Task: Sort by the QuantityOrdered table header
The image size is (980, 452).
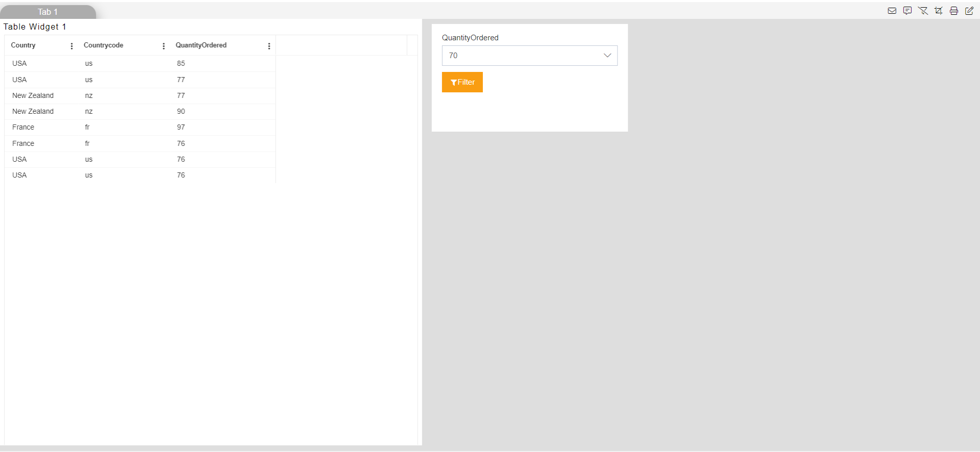Action: coord(201,45)
